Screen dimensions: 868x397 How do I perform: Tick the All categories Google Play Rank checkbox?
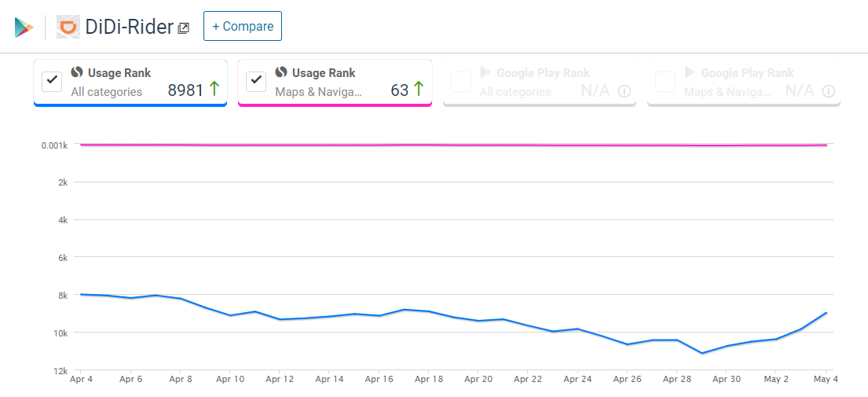pos(461,81)
